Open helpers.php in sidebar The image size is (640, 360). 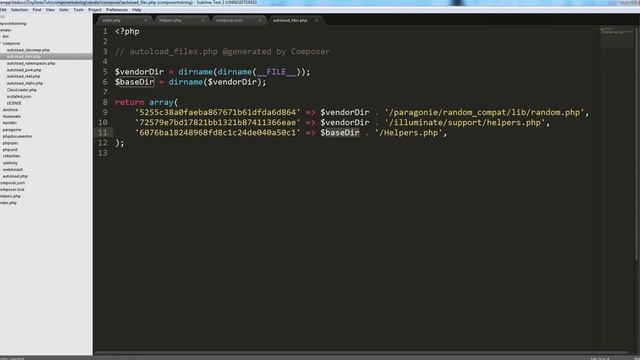tap(10, 196)
